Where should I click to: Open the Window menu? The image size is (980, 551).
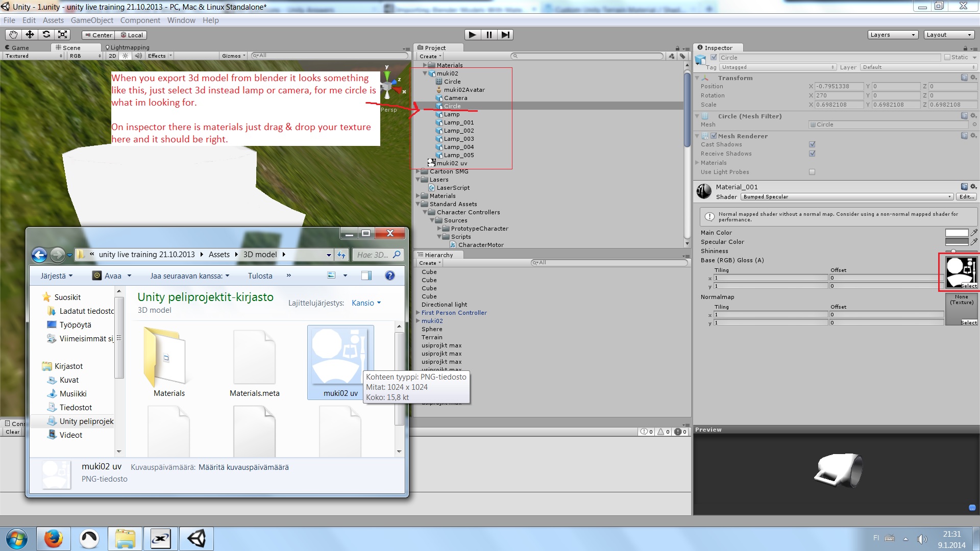[181, 20]
